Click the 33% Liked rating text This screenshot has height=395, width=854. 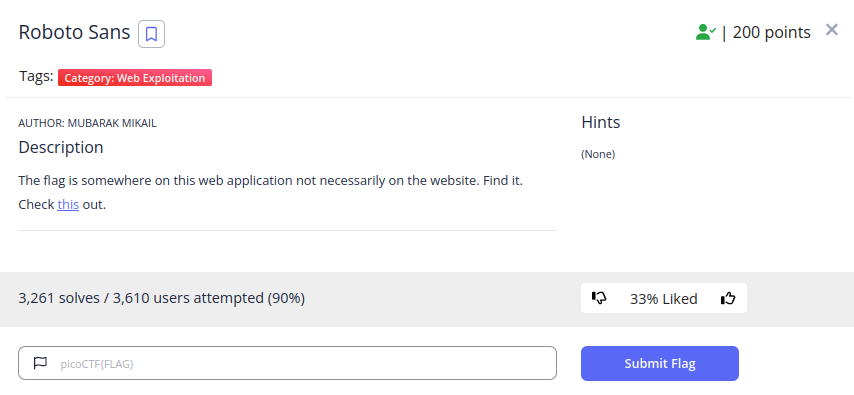[663, 299]
